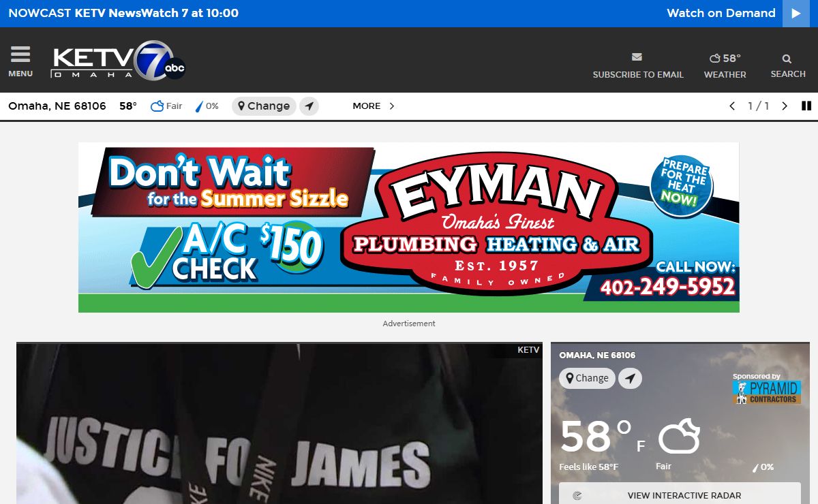Go to KETV 7 Omaha logo homepage
818x504 pixels.
pos(118,61)
